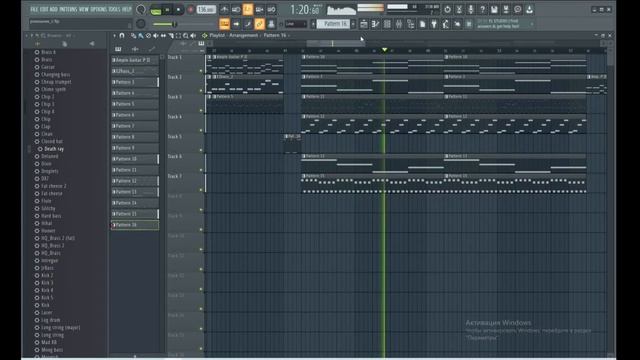The width and height of the screenshot is (640, 360).
Task: Open the Pattern 16 selector dropdown
Action: pyautogui.click(x=333, y=24)
